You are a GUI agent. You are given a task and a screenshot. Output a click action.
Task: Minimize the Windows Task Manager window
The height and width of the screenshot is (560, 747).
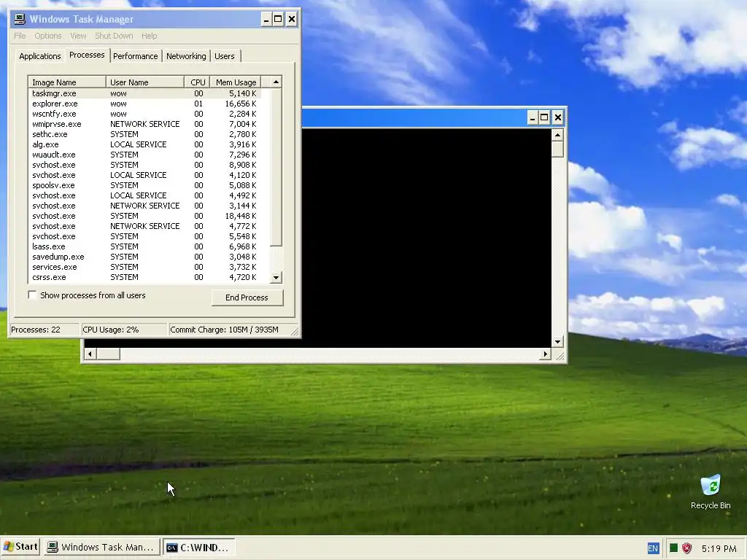(266, 19)
